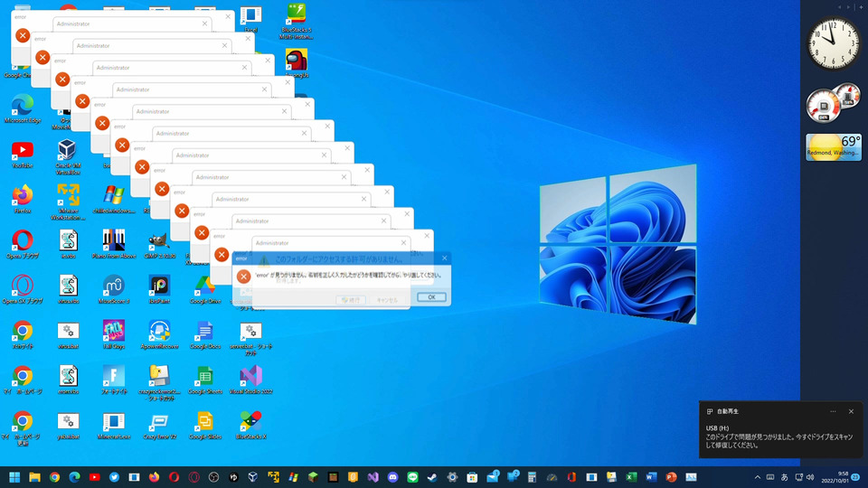Select the Google Slides desktop icon
Image resolution: width=868 pixels, height=488 pixels.
tap(205, 426)
